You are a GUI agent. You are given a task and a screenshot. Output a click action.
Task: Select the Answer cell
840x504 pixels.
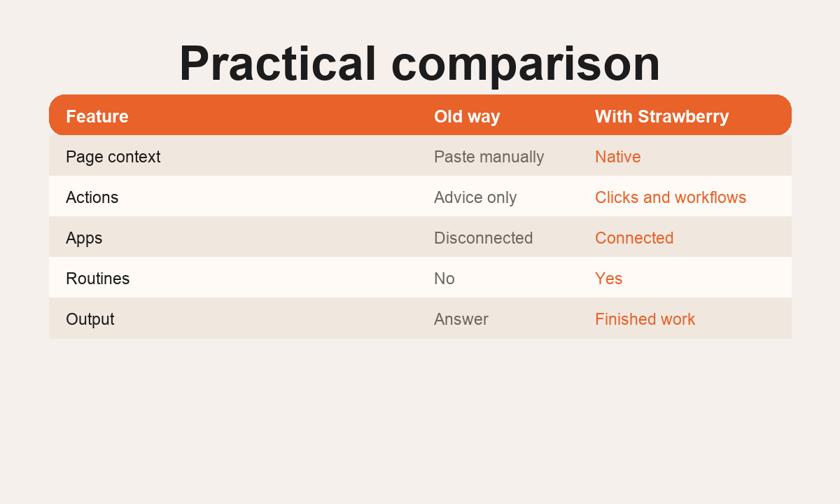[461, 319]
